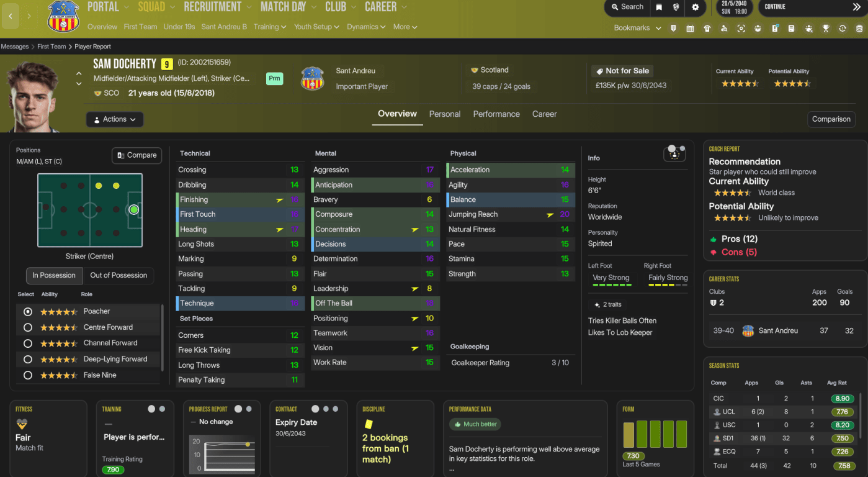Click the trophy icon in bookmarks bar

826,28
